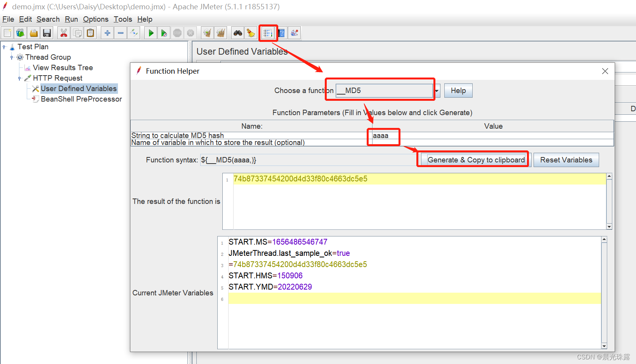
Task: Open the Function Helper dialog icon
Action: coord(268,33)
